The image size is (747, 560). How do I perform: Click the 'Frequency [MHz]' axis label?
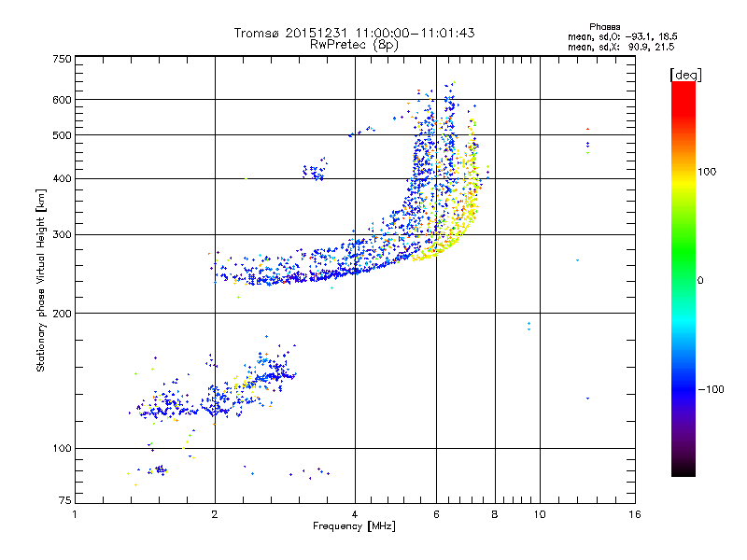click(x=354, y=526)
